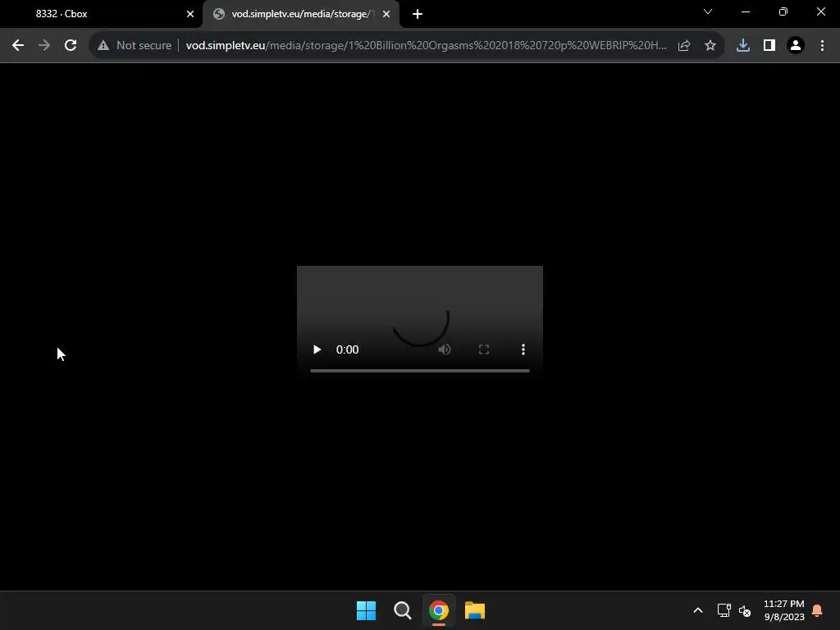The width and height of the screenshot is (840, 630).
Task: Open a new browser tab
Action: pyautogui.click(x=418, y=14)
